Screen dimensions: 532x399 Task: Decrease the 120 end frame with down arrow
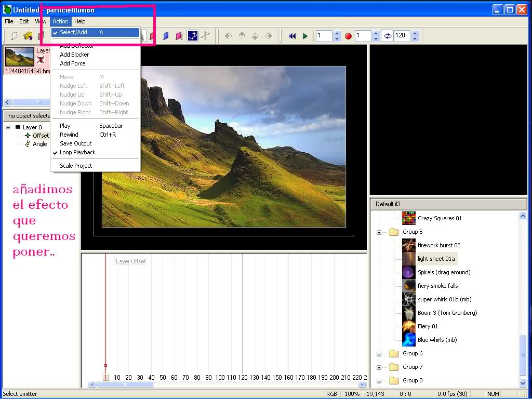pyautogui.click(x=415, y=38)
